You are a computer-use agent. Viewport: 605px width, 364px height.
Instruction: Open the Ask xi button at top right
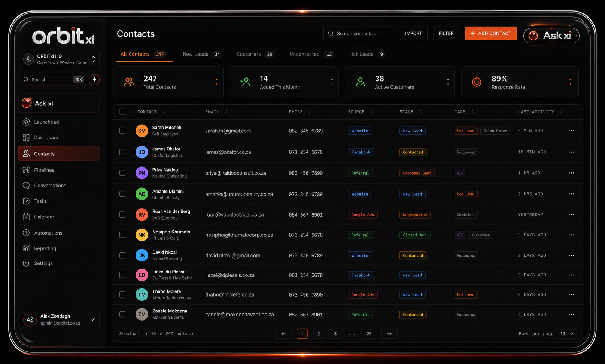pos(551,36)
